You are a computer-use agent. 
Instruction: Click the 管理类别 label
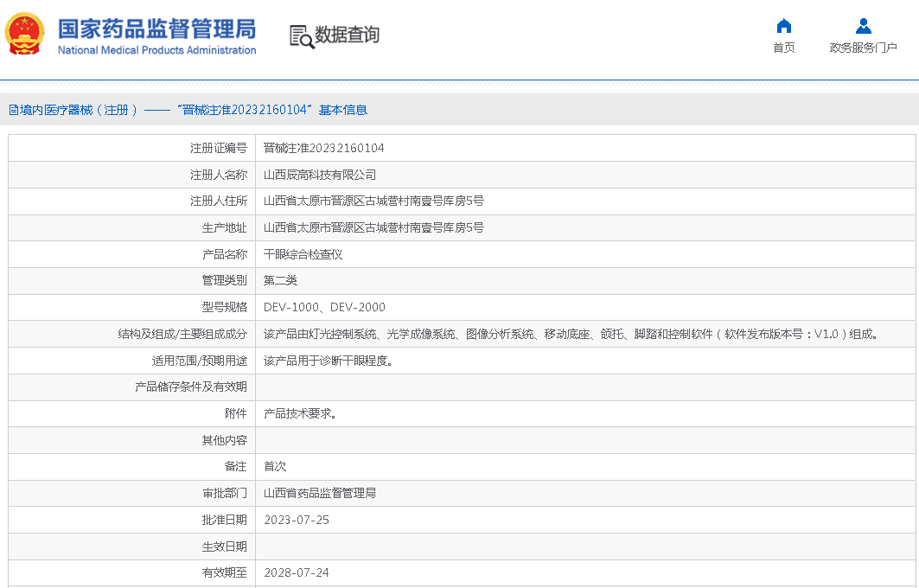tap(225, 281)
